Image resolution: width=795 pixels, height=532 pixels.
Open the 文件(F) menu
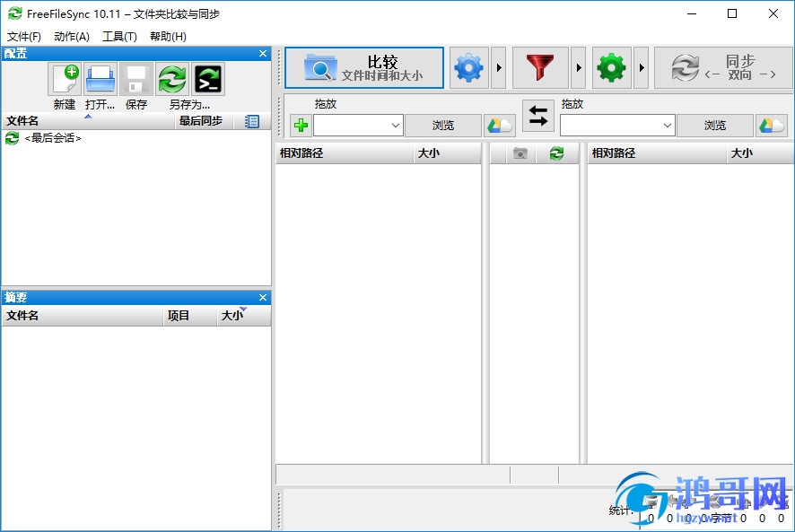point(24,37)
